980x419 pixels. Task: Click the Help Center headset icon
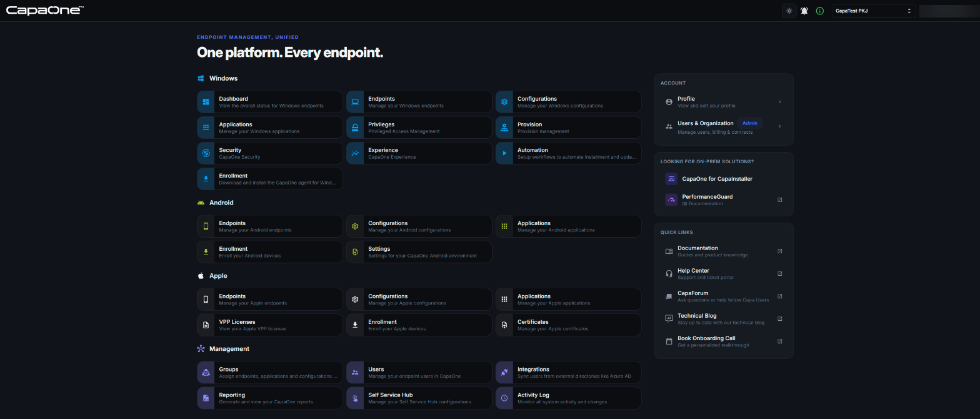coord(669,274)
